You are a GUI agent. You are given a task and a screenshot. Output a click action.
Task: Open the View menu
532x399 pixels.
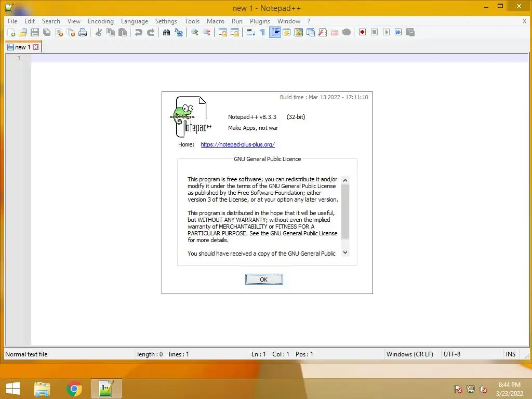pos(74,21)
